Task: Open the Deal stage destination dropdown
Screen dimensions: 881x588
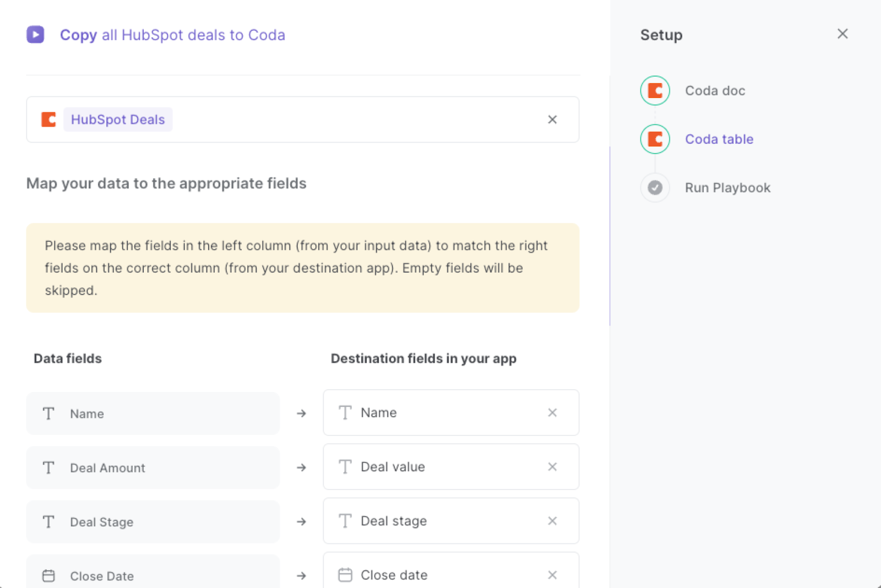Action: [451, 521]
